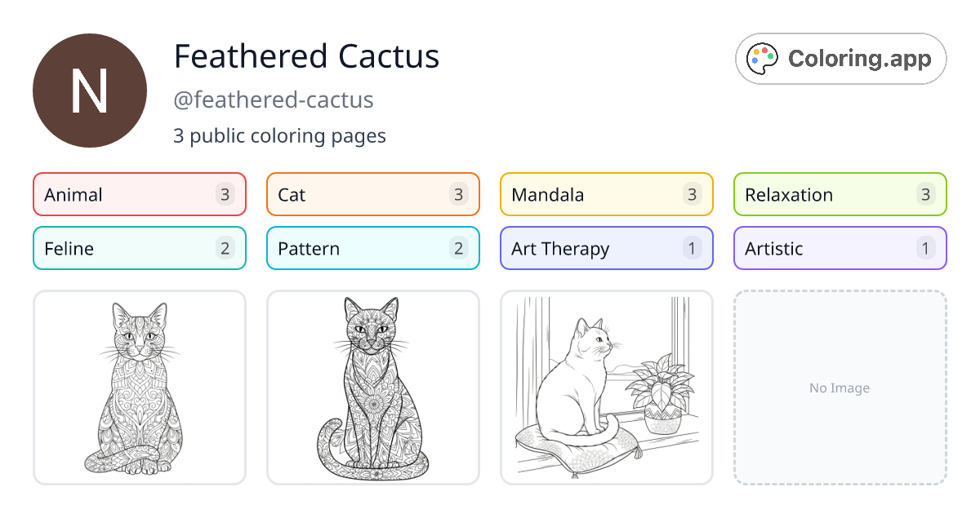Click the count badge on Animal tag

pyautogui.click(x=225, y=194)
